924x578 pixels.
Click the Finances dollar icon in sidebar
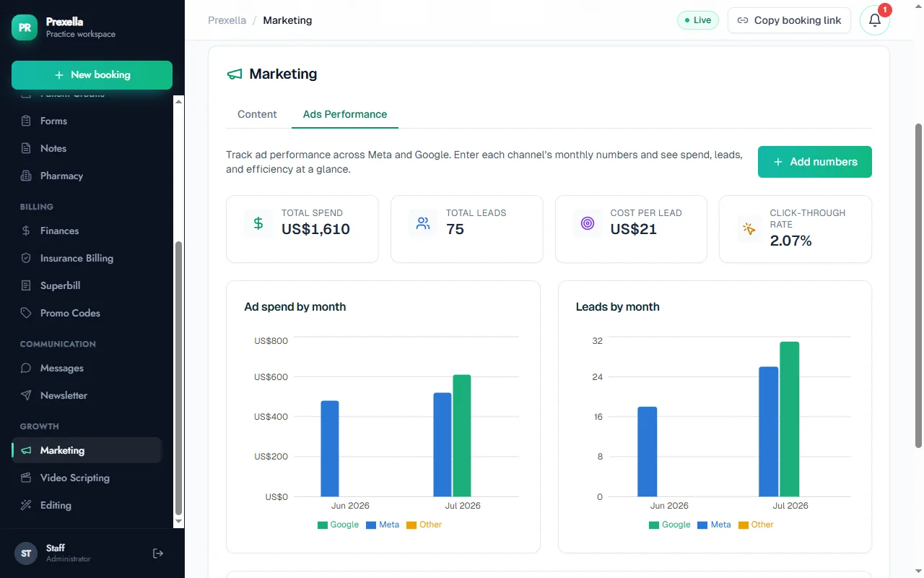click(26, 230)
